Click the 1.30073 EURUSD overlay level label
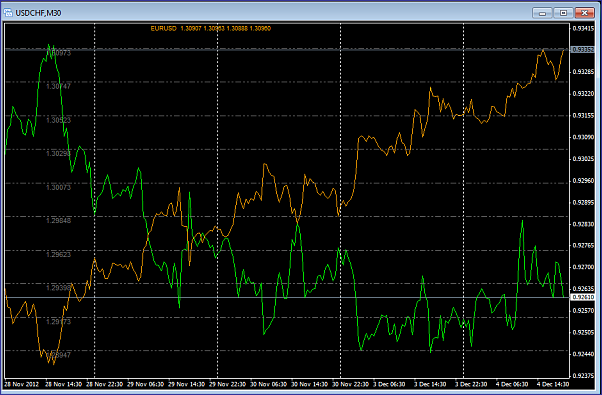 (x=58, y=187)
